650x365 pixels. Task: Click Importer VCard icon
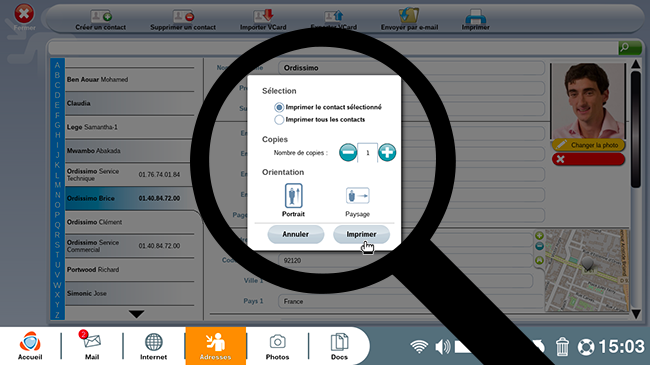tap(263, 16)
